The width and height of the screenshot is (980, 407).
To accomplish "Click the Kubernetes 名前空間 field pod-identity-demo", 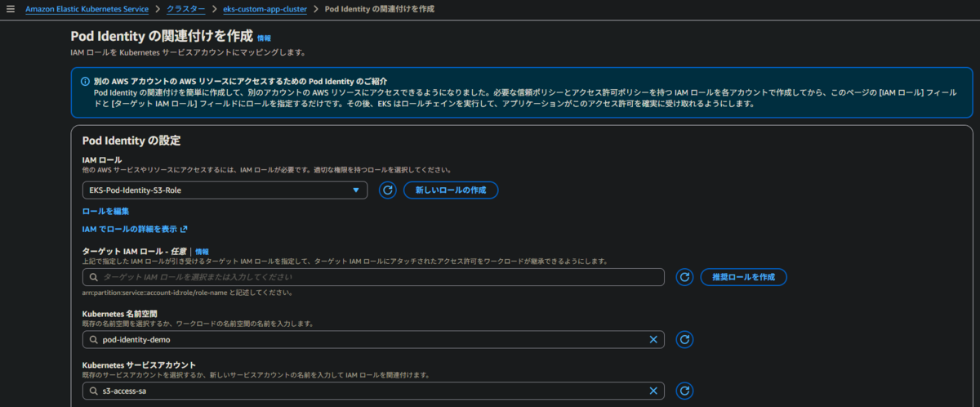I will click(373, 339).
